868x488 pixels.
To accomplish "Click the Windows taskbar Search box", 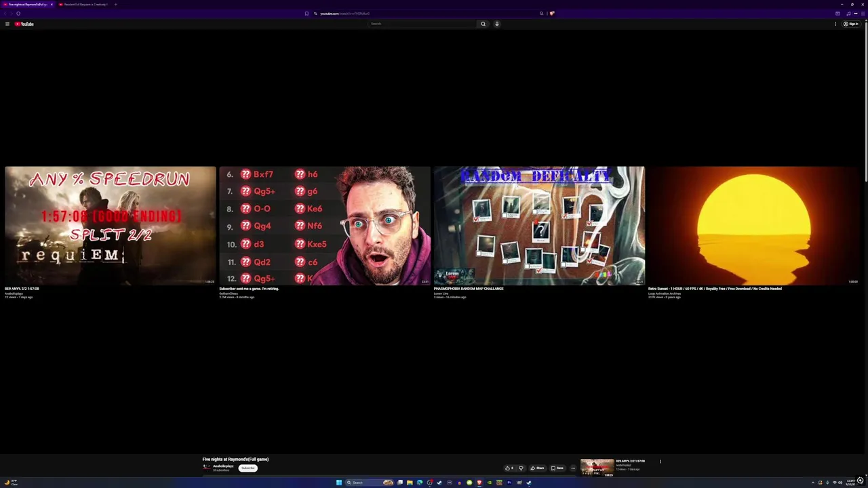I will (370, 483).
